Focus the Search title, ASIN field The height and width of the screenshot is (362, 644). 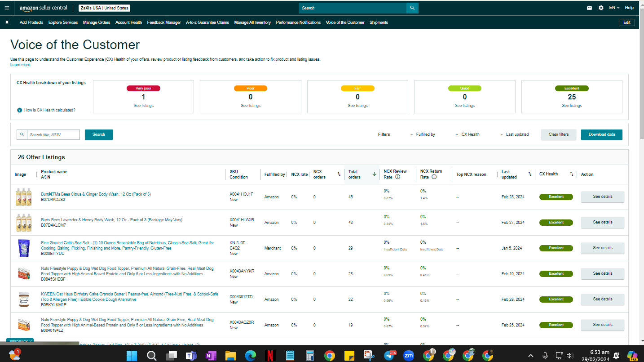click(x=53, y=134)
